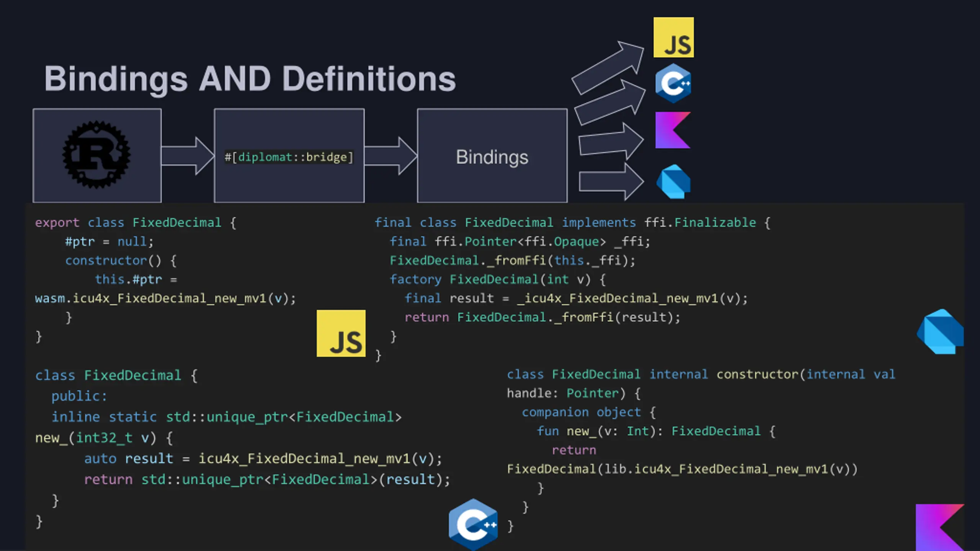Click "inline static std::unique_ptr<FixedDecimal>" line

tap(227, 417)
